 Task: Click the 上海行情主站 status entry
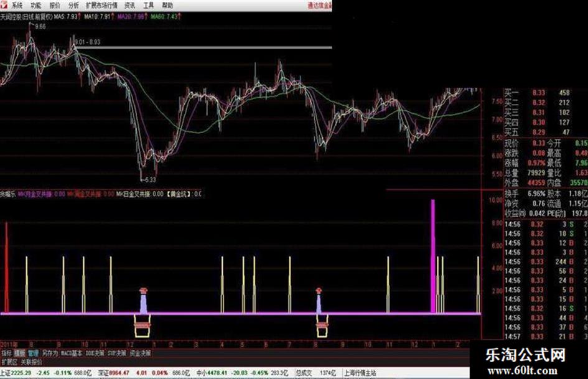[360, 373]
